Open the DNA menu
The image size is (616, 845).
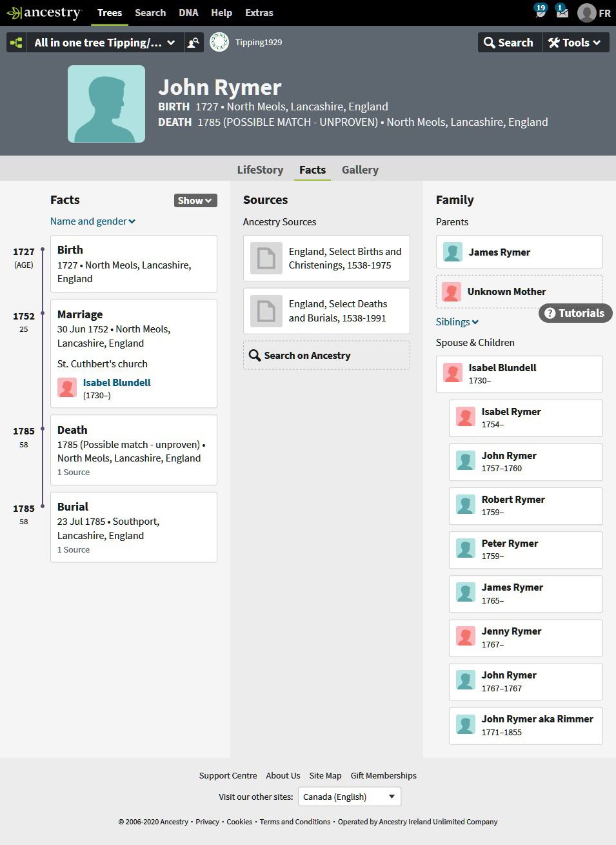pos(188,12)
